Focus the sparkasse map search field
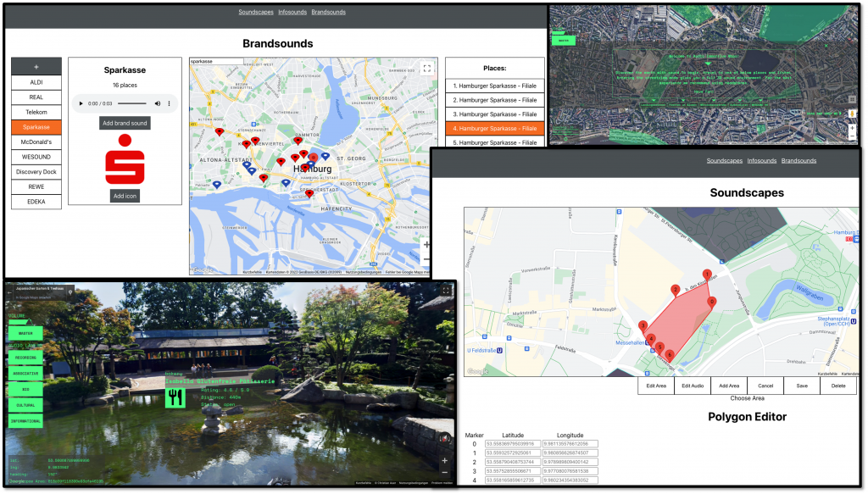The width and height of the screenshot is (868, 494). (x=216, y=61)
